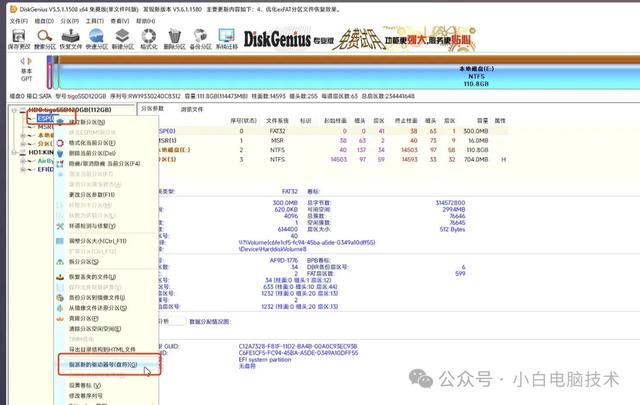
Task: Click the 110.8GB capacity cell
Action: click(x=478, y=150)
